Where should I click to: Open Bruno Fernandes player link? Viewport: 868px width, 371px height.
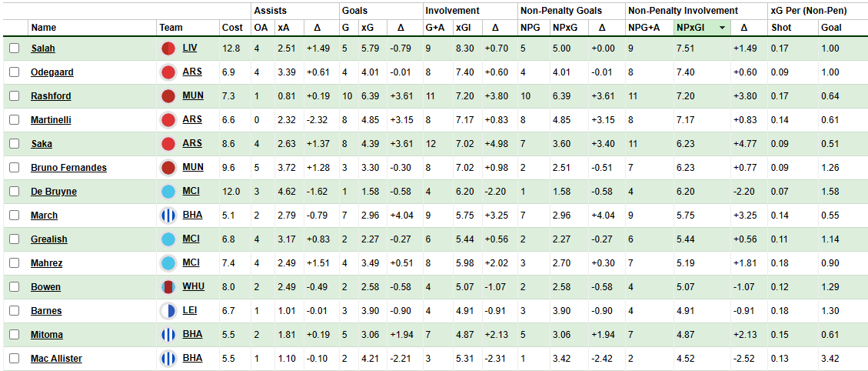(x=68, y=168)
